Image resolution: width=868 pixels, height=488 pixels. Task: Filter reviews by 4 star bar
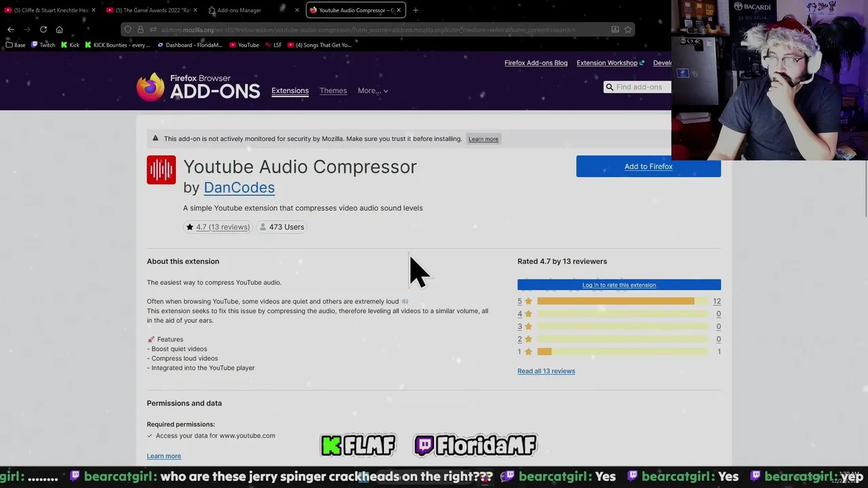pos(623,314)
